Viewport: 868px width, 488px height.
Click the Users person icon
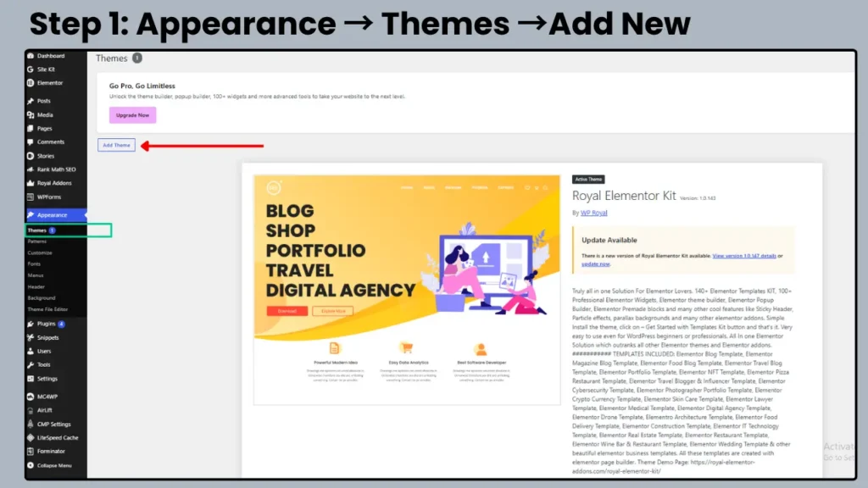(x=31, y=352)
